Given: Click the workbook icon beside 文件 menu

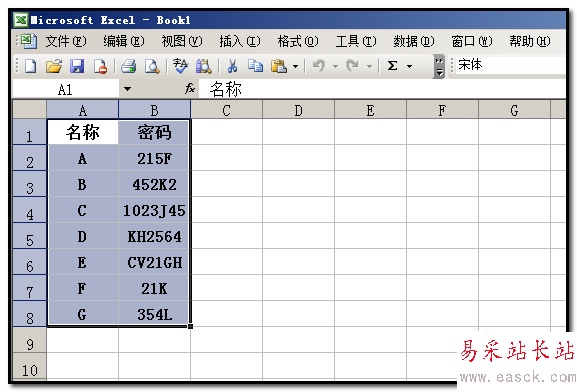Looking at the screenshot, I should (x=29, y=41).
